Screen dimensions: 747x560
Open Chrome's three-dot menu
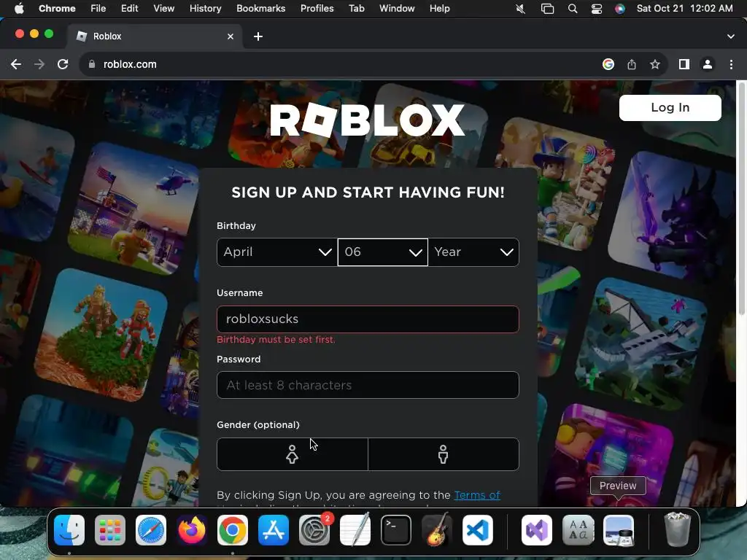coord(731,64)
